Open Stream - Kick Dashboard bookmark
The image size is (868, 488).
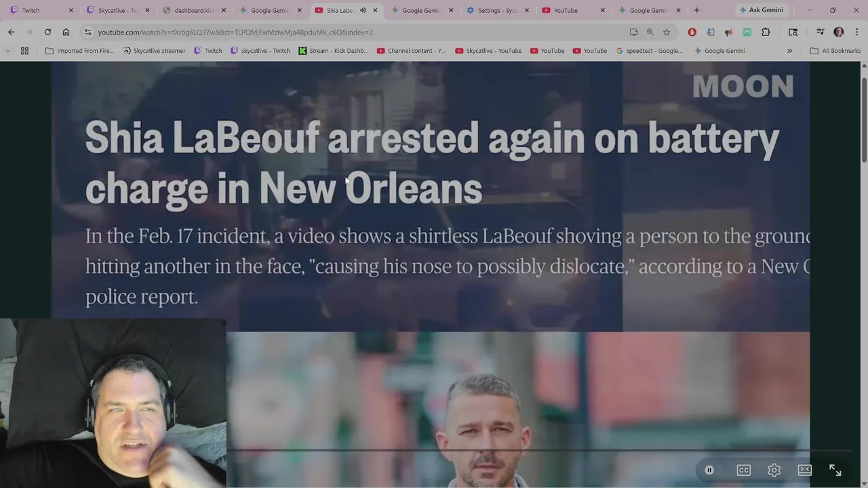tap(333, 51)
